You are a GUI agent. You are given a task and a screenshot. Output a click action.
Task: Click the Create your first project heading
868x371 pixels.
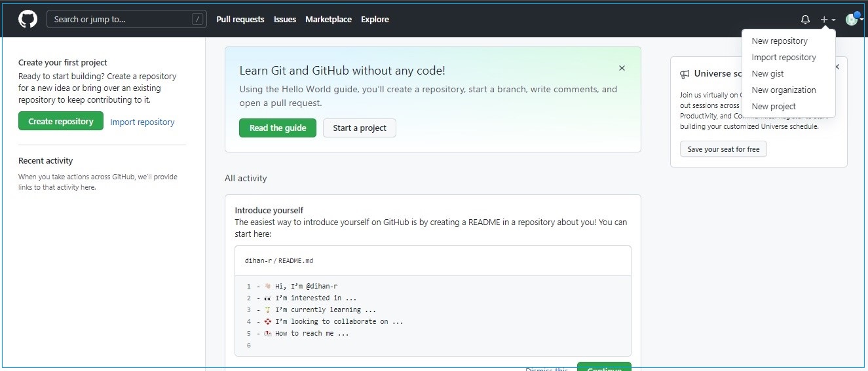pos(63,63)
